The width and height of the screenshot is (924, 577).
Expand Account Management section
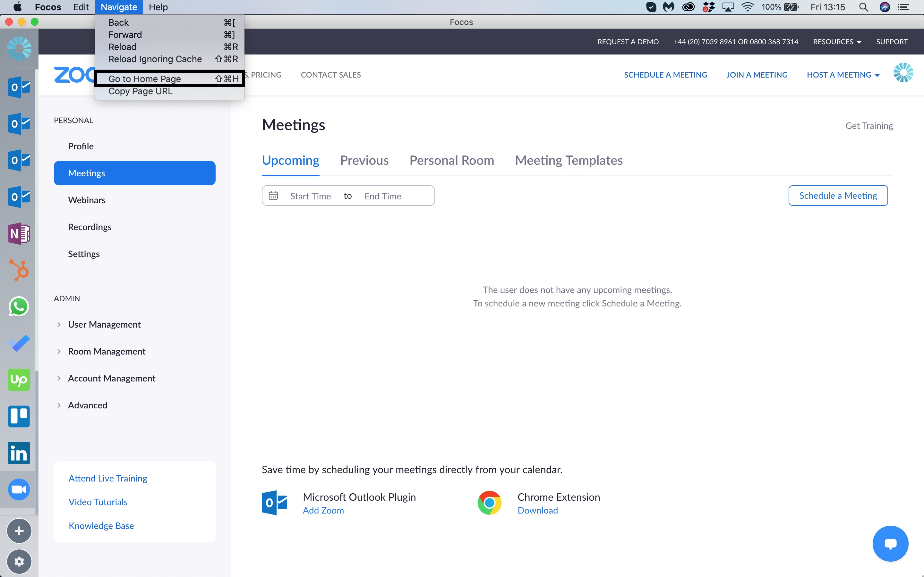pos(111,378)
